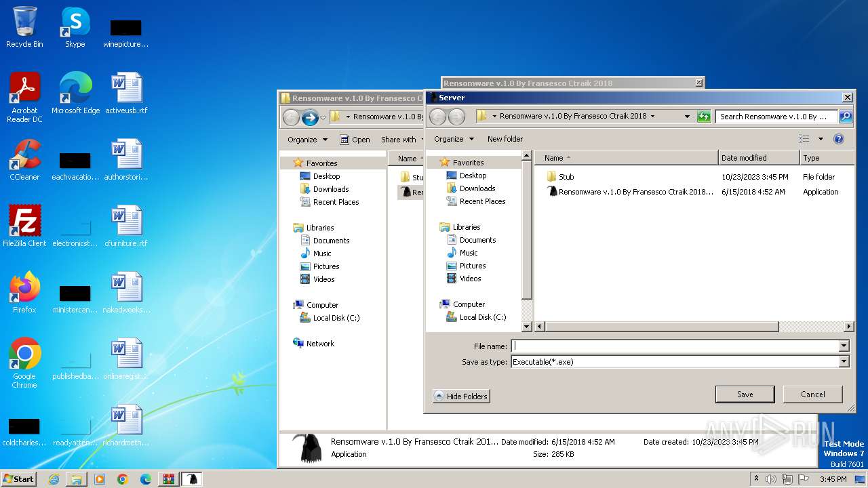Open the Skype desktop shortcut

75,27
